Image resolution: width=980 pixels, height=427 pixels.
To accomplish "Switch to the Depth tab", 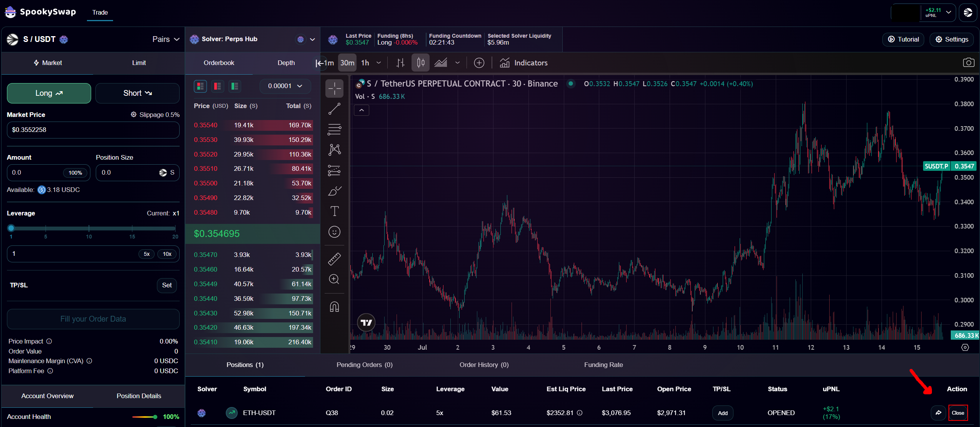I will tap(286, 63).
